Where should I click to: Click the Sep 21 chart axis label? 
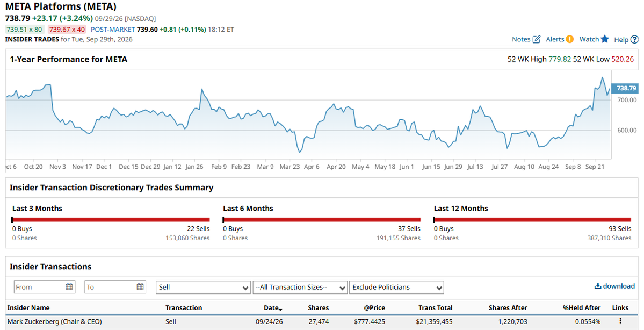click(x=594, y=167)
